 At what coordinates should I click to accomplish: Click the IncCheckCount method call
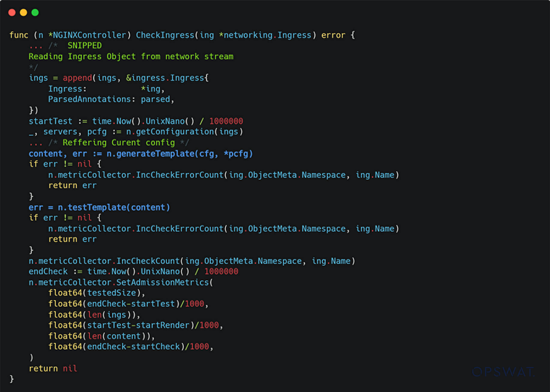point(148,261)
